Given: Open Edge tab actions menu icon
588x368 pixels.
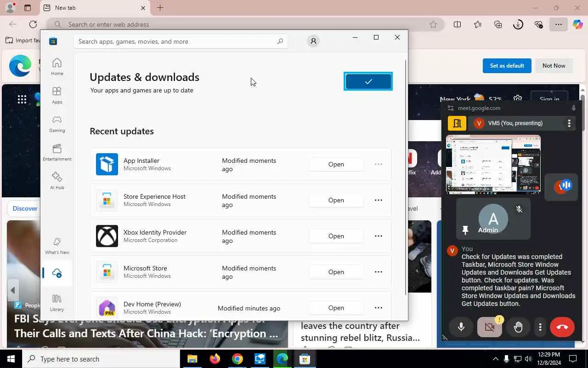Looking at the screenshot, I should 28,8.
